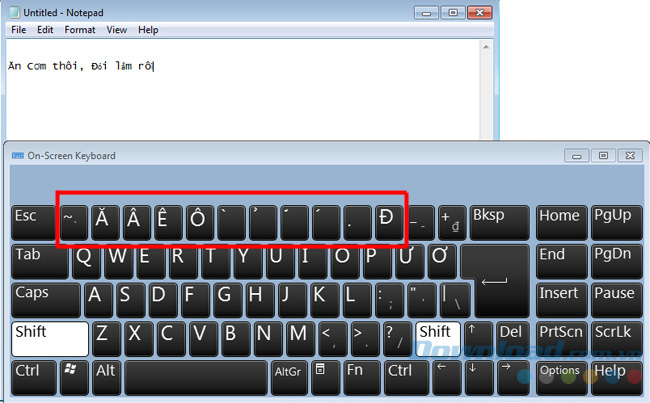
Task: Tap the Â key
Action: click(137, 223)
